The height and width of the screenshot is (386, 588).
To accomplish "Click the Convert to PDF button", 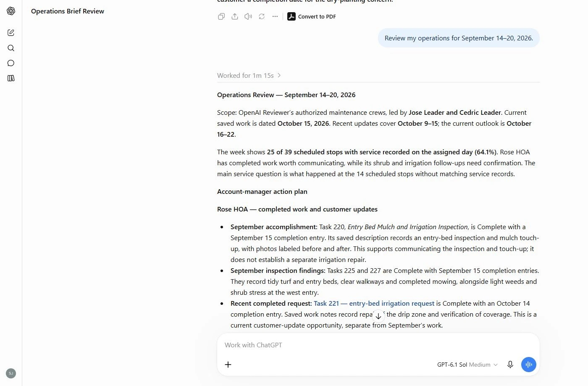I will pos(312,16).
